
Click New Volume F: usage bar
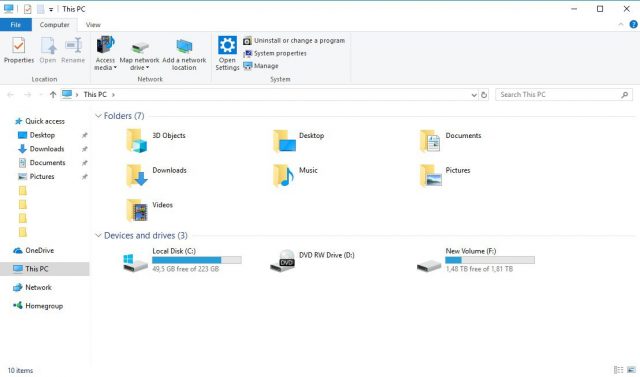[x=490, y=260]
